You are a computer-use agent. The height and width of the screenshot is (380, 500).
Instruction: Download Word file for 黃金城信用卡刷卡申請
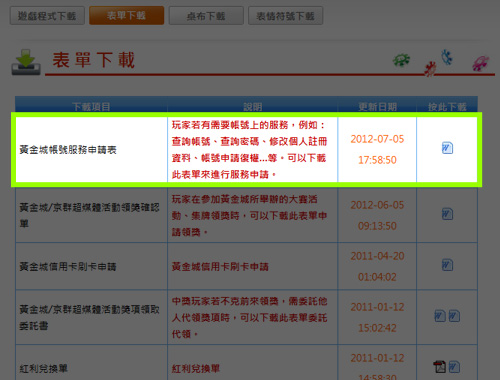[x=447, y=265]
